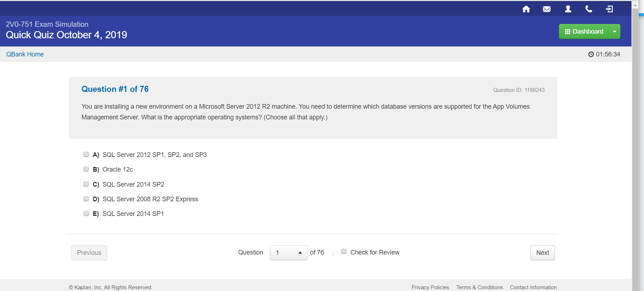Check answer A SQL Server 2012
This screenshot has height=291, width=644.
(x=86, y=154)
